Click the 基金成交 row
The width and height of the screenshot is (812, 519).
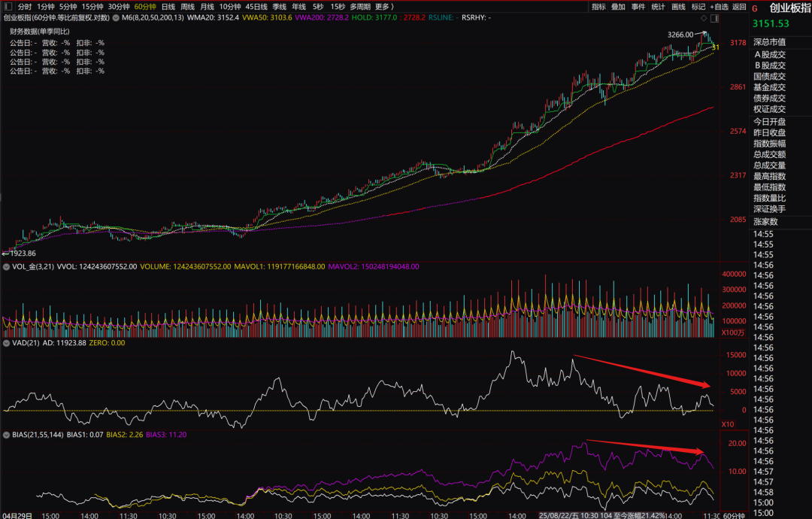tap(769, 87)
